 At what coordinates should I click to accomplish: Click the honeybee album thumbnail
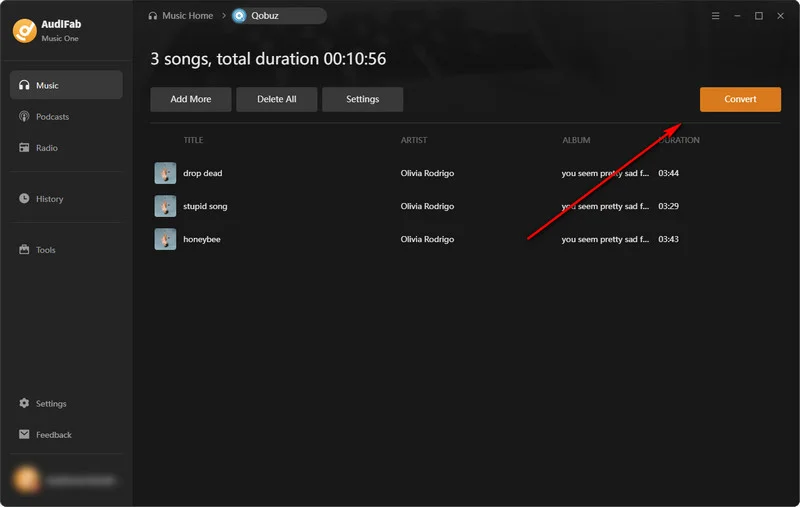pos(165,239)
